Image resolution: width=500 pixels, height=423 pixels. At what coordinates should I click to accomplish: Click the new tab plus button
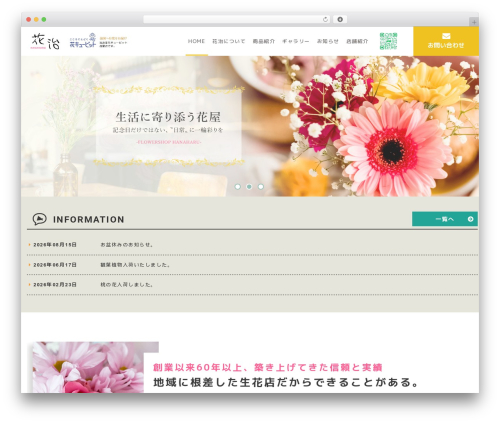click(x=474, y=22)
